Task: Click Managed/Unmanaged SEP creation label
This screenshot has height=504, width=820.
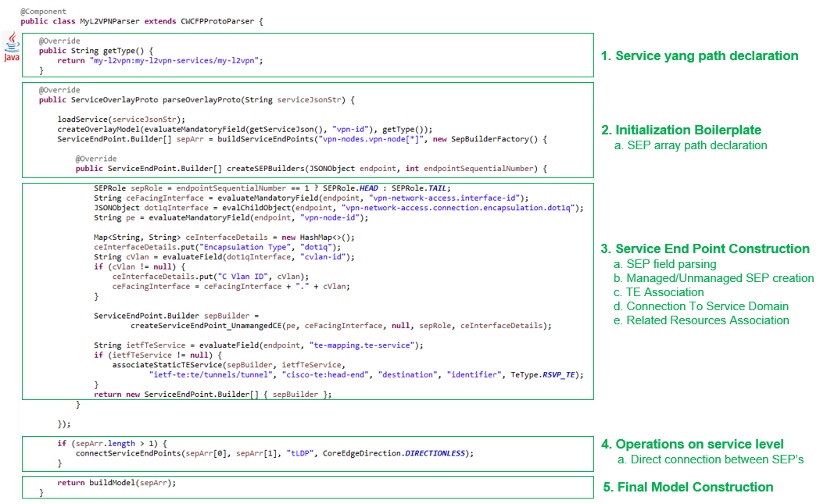Action: [x=714, y=279]
